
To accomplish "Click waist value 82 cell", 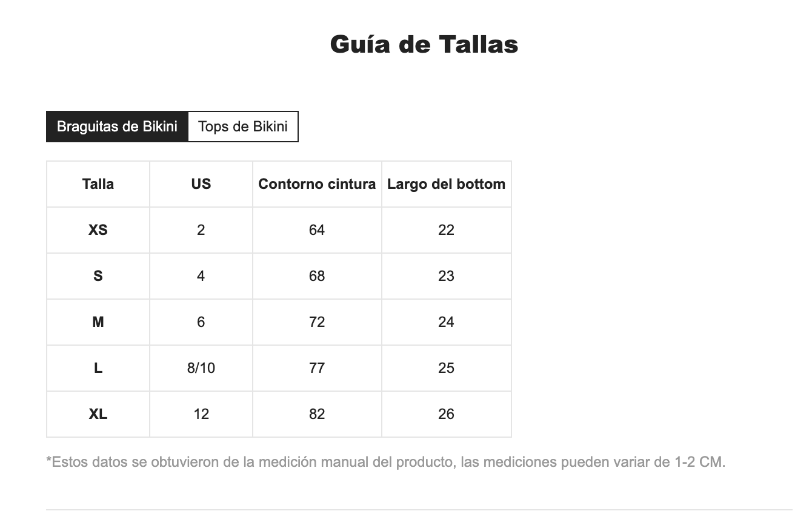I will (x=317, y=414).
